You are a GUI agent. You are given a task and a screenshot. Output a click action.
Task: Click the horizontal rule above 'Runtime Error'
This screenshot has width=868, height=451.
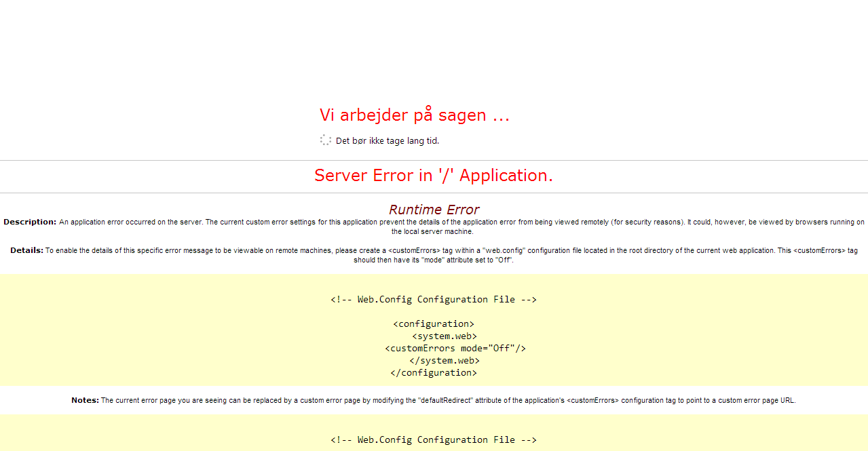[434, 193]
